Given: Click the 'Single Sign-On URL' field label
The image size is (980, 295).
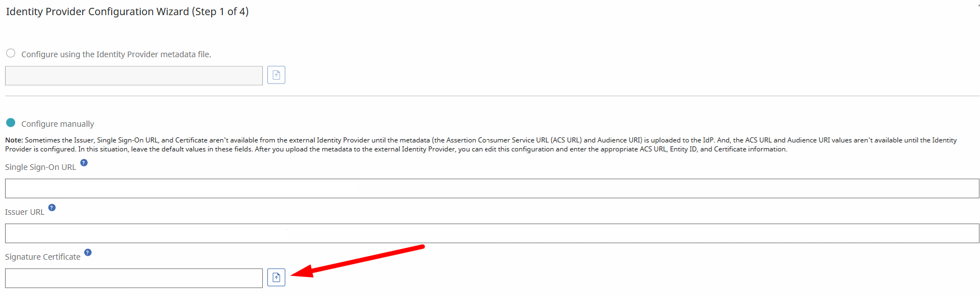Looking at the screenshot, I should (40, 167).
